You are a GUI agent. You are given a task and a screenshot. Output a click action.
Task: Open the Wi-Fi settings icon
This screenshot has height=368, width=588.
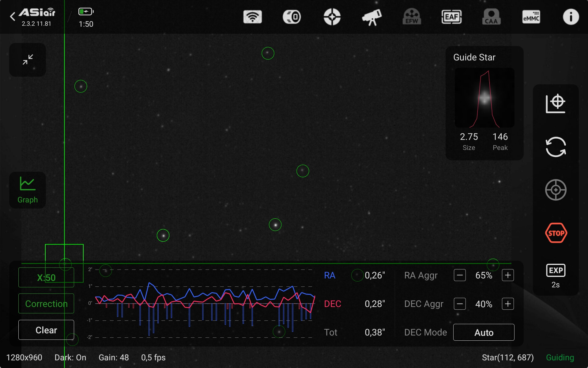tap(252, 17)
